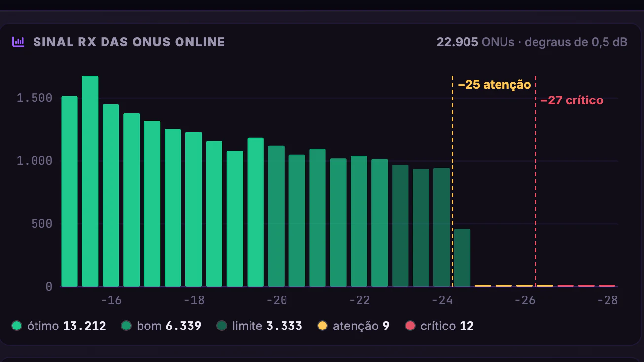Click the bar directly above the -24 label
The width and height of the screenshot is (644, 362).
click(x=442, y=228)
